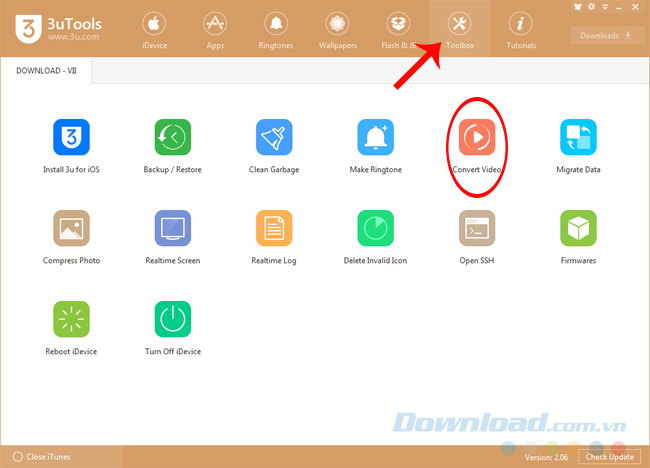Open the Make Ringtone tool
Screen dimensions: 650x468
coord(375,137)
